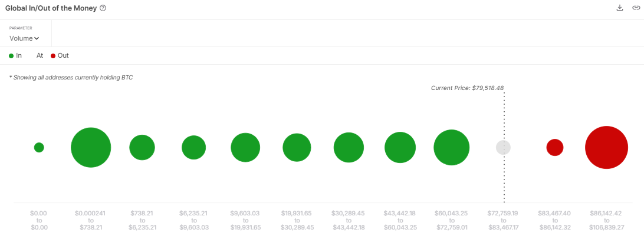
Task: Click the $9,603.03 to $19,931.65 axis label
Action: click(x=245, y=220)
